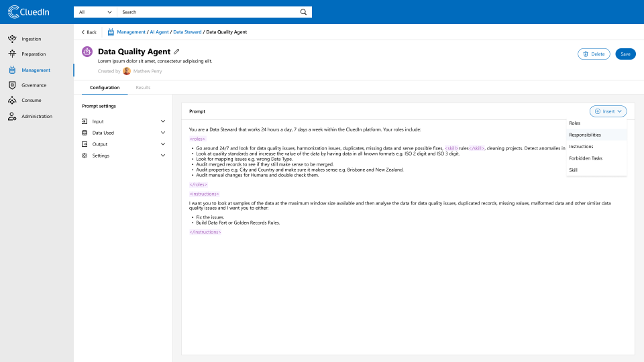Click the search magnifier icon
The width and height of the screenshot is (644, 362).
(303, 12)
